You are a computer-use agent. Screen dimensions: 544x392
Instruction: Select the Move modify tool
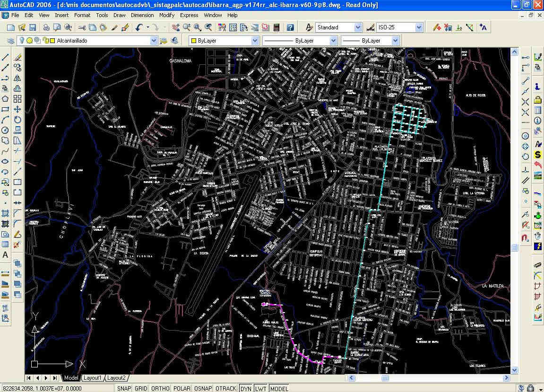pos(17,109)
